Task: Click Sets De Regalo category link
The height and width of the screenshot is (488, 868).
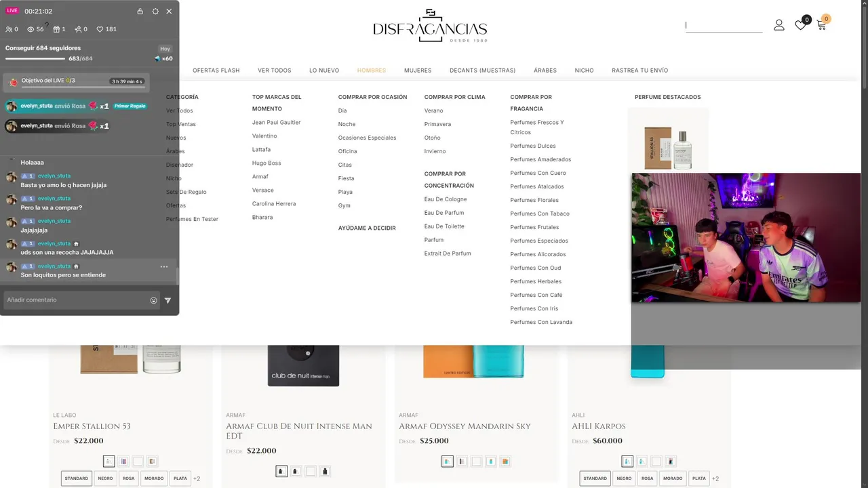Action: 186,192
